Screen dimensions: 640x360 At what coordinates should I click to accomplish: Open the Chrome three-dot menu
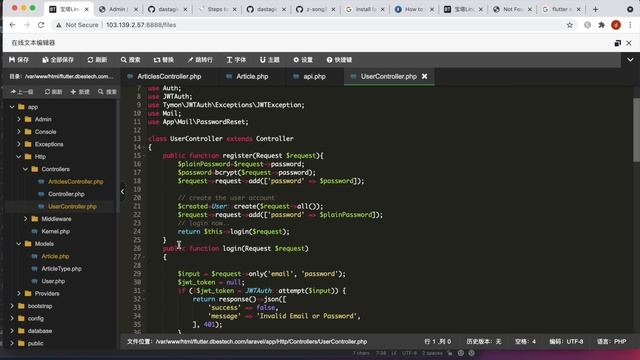click(x=630, y=25)
